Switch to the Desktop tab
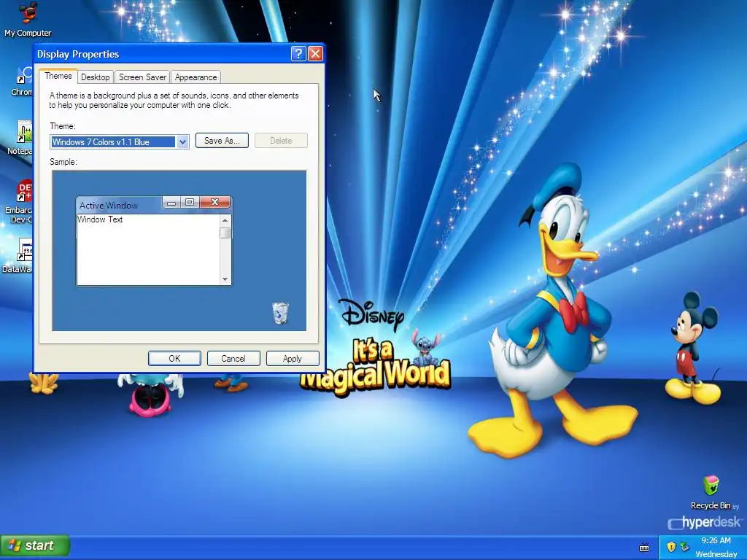 [x=96, y=77]
